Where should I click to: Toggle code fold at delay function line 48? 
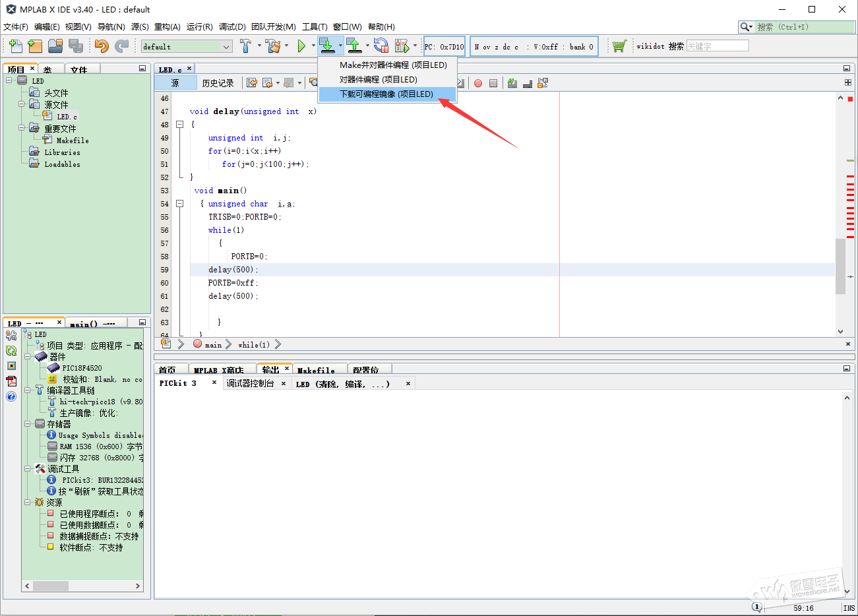tap(179, 125)
